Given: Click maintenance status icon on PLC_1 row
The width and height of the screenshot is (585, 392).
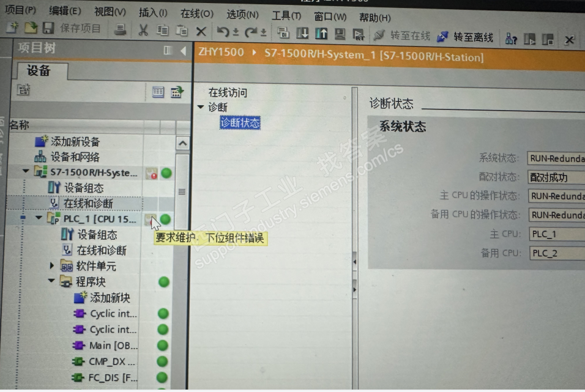Looking at the screenshot, I should [x=151, y=220].
